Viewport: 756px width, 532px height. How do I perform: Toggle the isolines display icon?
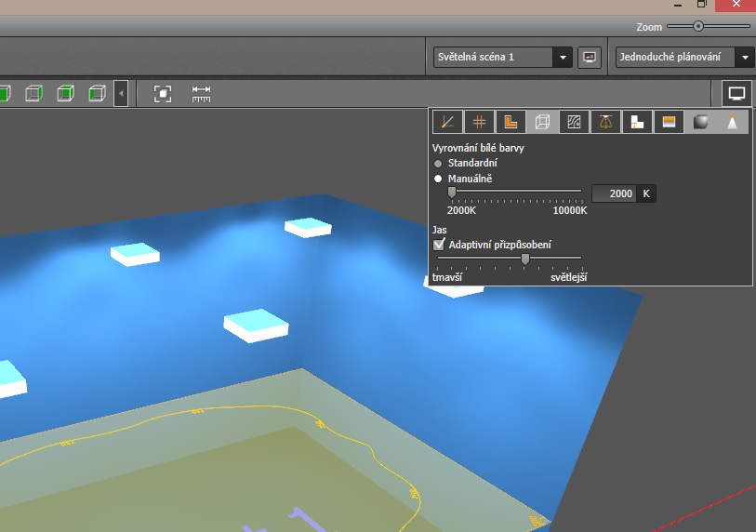click(x=574, y=122)
